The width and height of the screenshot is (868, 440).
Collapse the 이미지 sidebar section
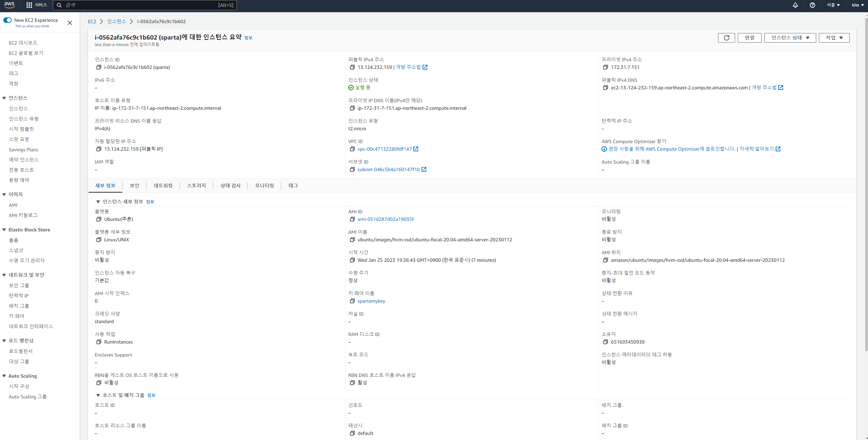click(x=4, y=195)
